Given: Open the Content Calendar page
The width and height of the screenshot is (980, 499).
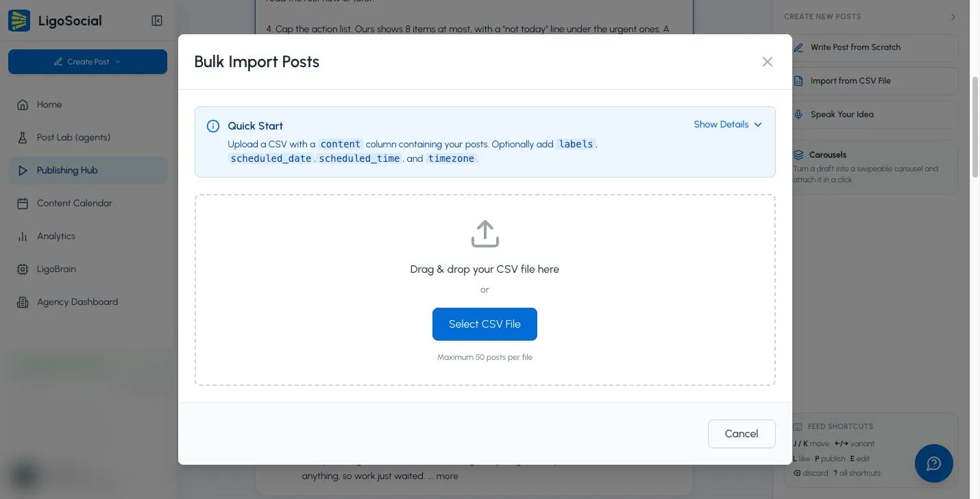Looking at the screenshot, I should [x=88, y=203].
